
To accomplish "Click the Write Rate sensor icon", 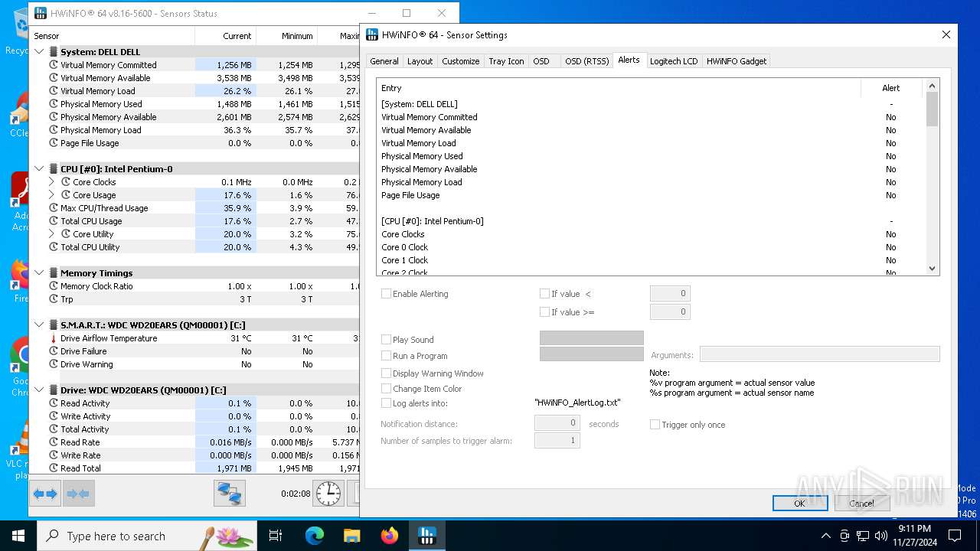I will tap(54, 455).
